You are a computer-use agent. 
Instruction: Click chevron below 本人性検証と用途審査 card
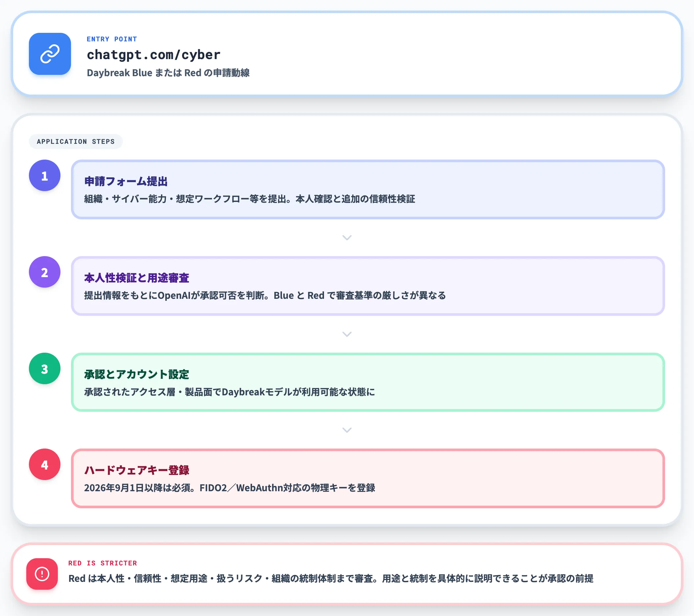pyautogui.click(x=347, y=335)
